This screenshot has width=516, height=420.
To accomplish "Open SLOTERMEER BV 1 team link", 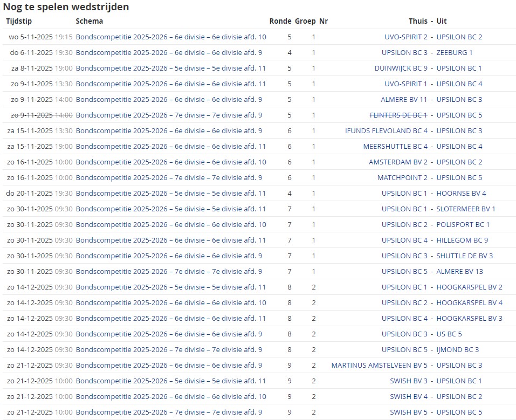I will click(465, 209).
